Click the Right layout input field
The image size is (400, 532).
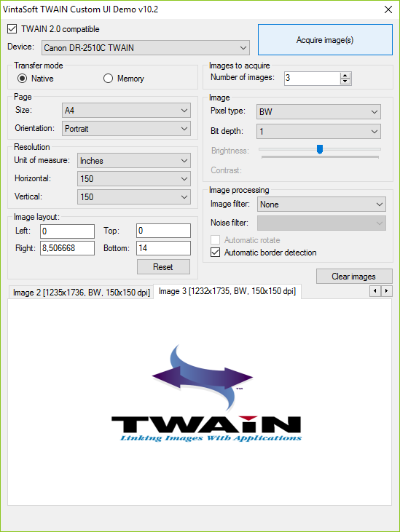pyautogui.click(x=67, y=248)
